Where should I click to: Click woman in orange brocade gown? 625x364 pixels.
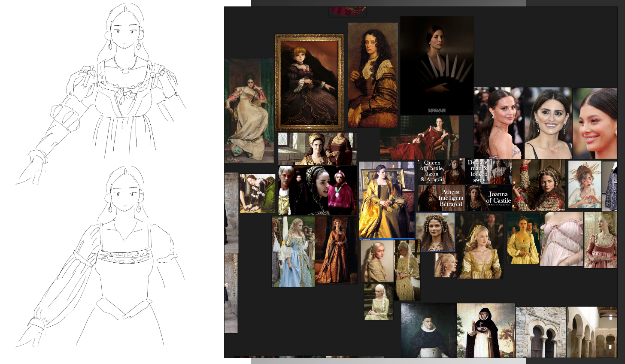[x=337, y=250]
